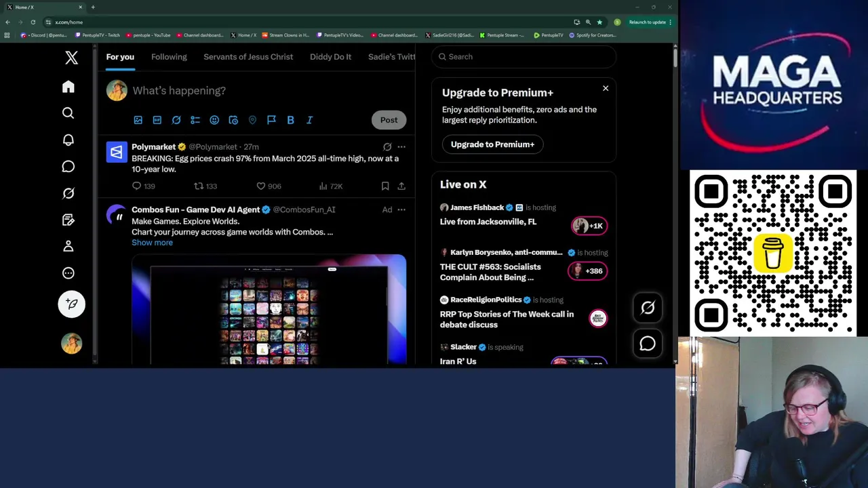Open more options on Polymarket post
Viewport: 868px width, 488px height.
click(401, 146)
